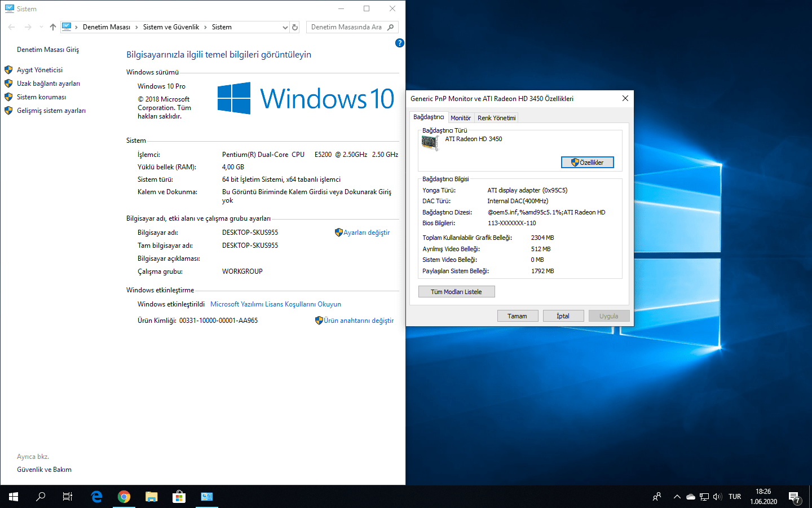812x508 pixels.
Task: Click the TUR input language indicator
Action: coord(735,497)
